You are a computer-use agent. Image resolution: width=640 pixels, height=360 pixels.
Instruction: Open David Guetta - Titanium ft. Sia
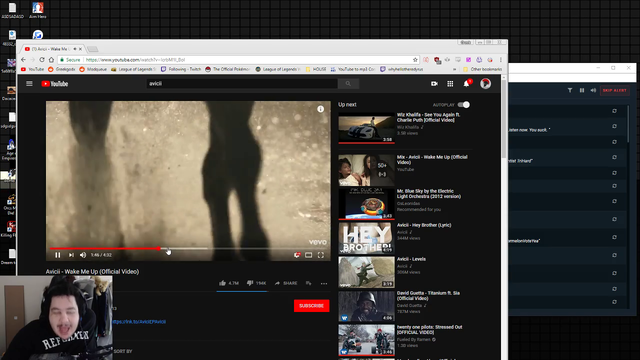pos(429,296)
